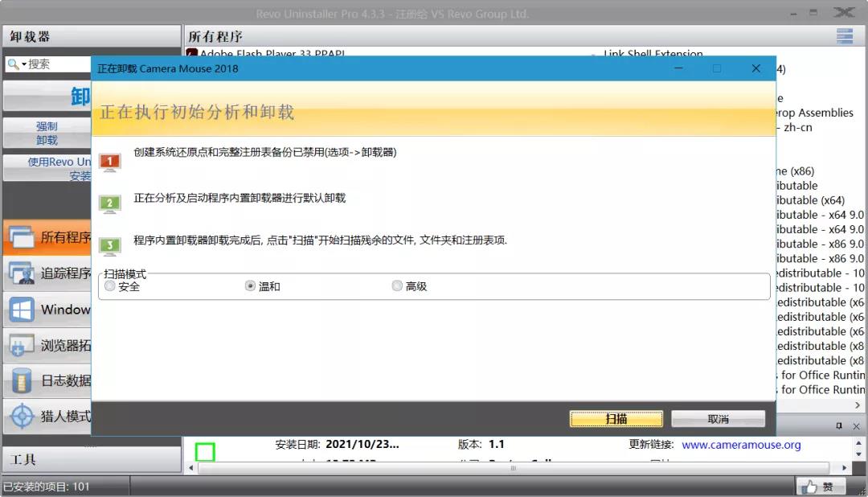The height and width of the screenshot is (497, 868).
Task: Click the 扫描 button
Action: pos(616,419)
